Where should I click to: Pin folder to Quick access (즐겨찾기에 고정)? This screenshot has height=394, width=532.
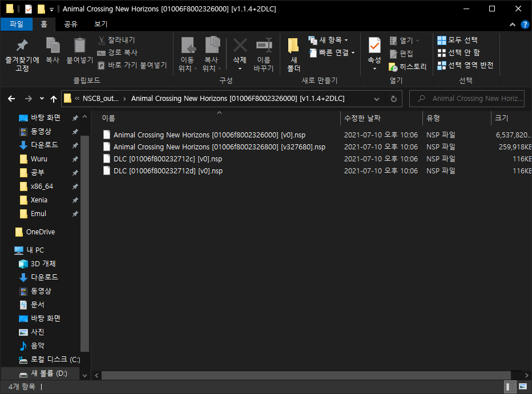point(22,54)
